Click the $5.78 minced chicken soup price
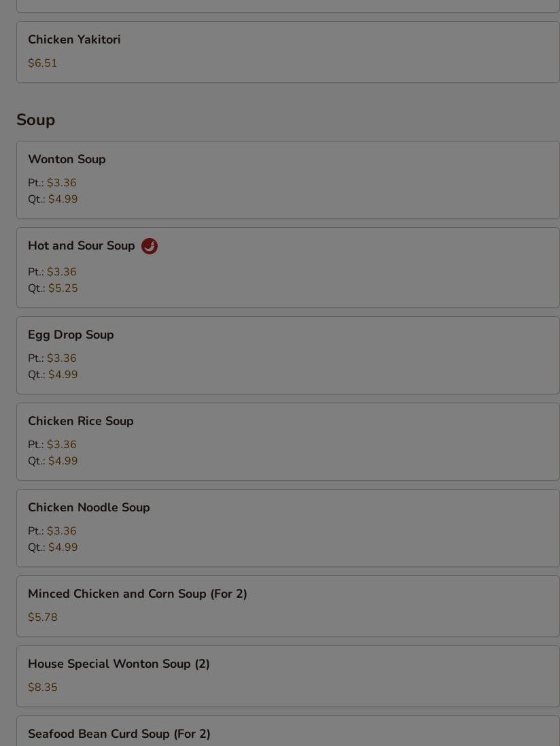Image resolution: width=560 pixels, height=746 pixels. [42, 617]
